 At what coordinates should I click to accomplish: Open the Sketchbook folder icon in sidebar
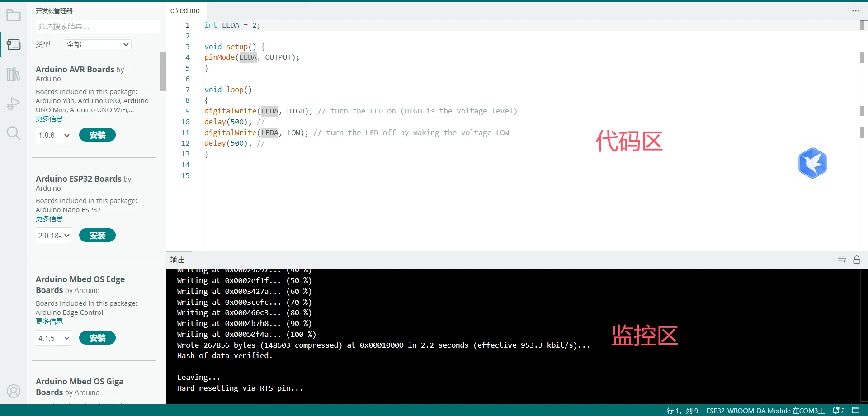coord(14,16)
